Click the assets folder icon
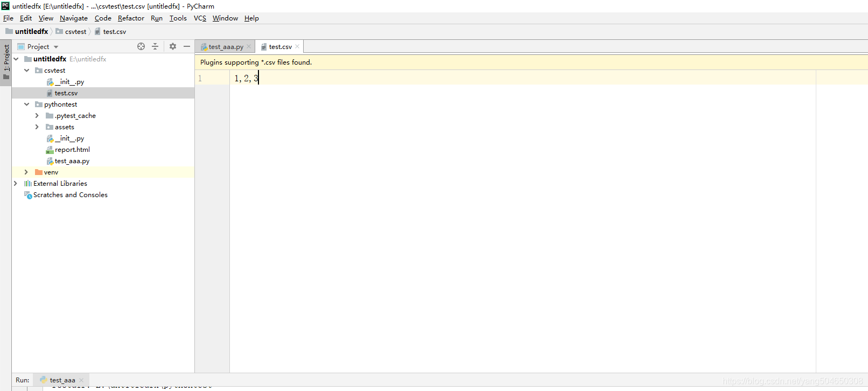This screenshot has width=868, height=391. (50, 127)
